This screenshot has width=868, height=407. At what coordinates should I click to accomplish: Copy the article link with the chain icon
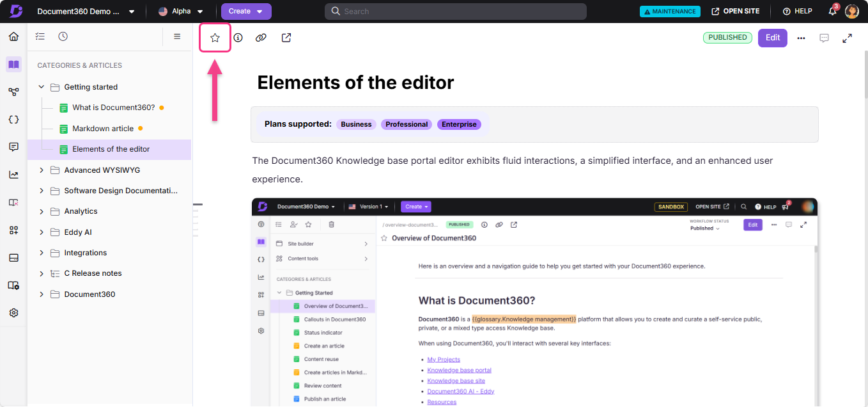click(x=261, y=37)
